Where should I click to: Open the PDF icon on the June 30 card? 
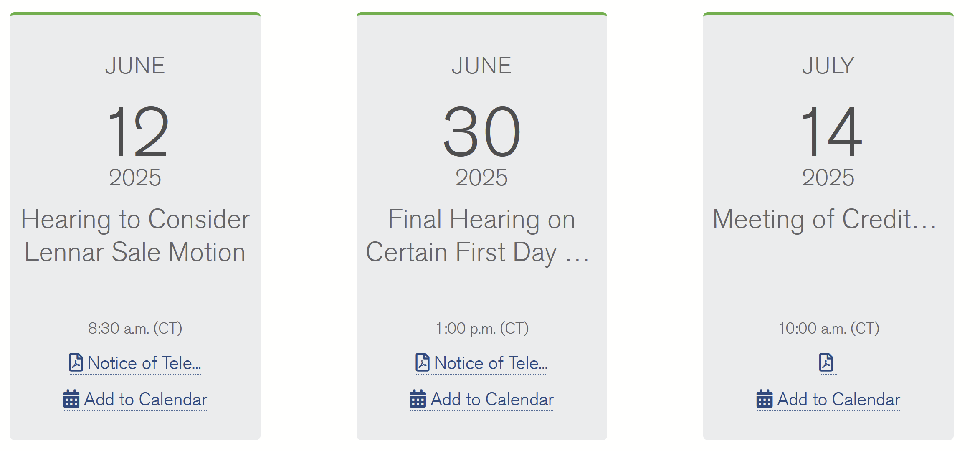click(422, 362)
